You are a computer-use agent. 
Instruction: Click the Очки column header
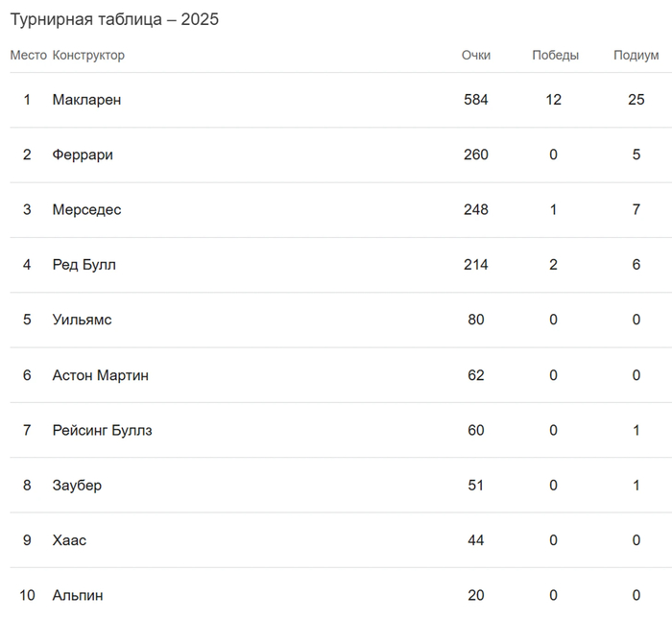tap(475, 56)
